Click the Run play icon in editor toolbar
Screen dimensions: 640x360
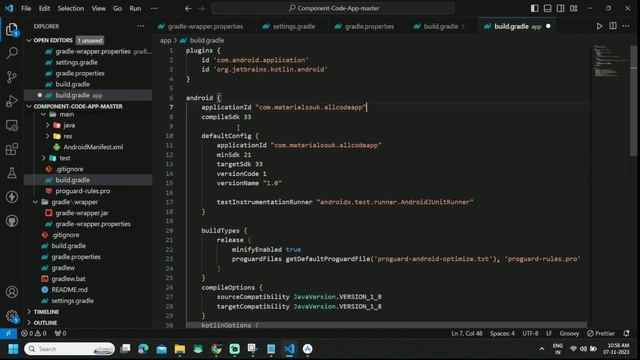pyautogui.click(x=599, y=26)
